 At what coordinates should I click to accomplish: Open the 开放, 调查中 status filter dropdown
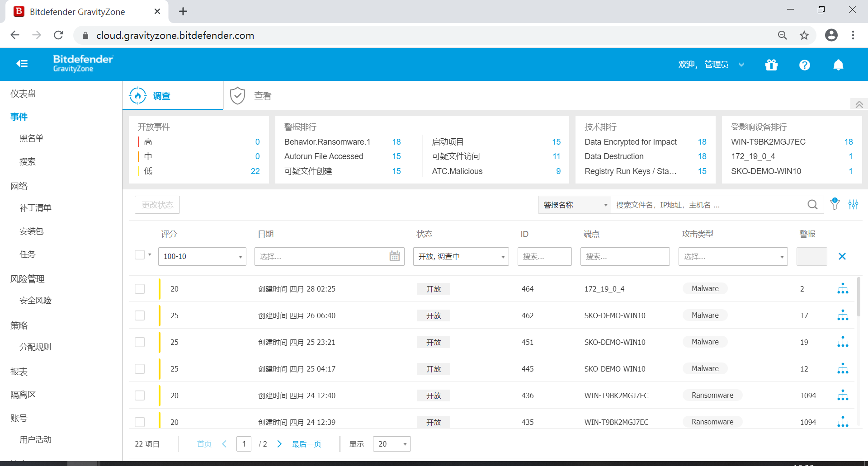coord(461,256)
